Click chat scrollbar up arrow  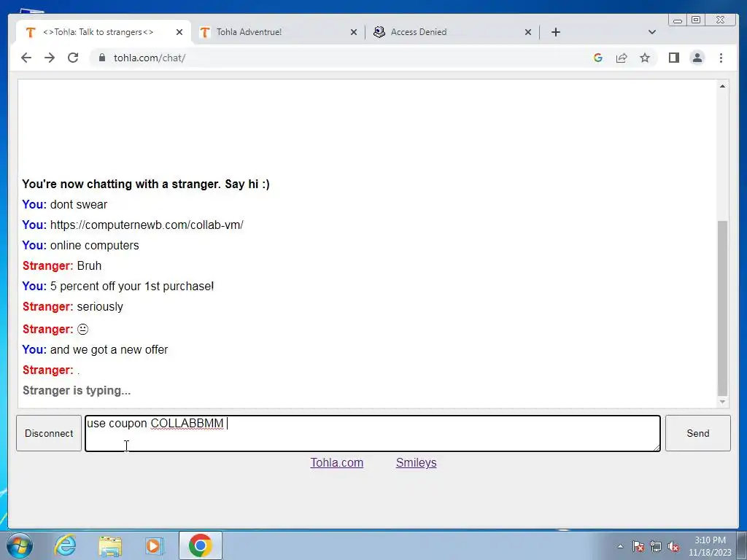click(722, 86)
